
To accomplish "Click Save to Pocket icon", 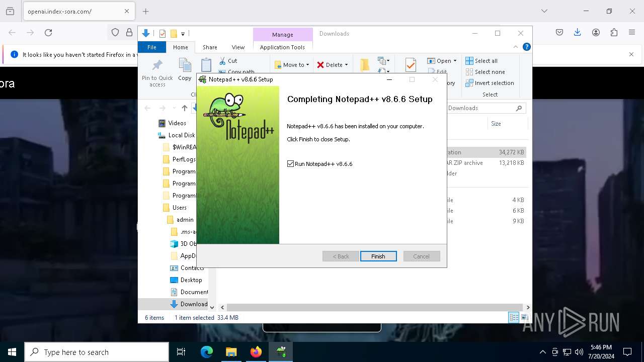I will click(559, 32).
